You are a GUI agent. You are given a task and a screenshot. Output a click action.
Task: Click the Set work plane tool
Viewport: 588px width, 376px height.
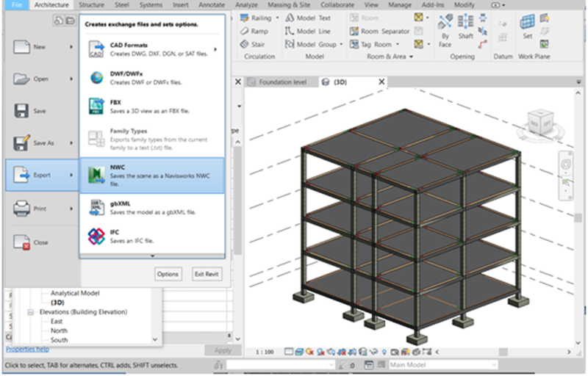(527, 27)
